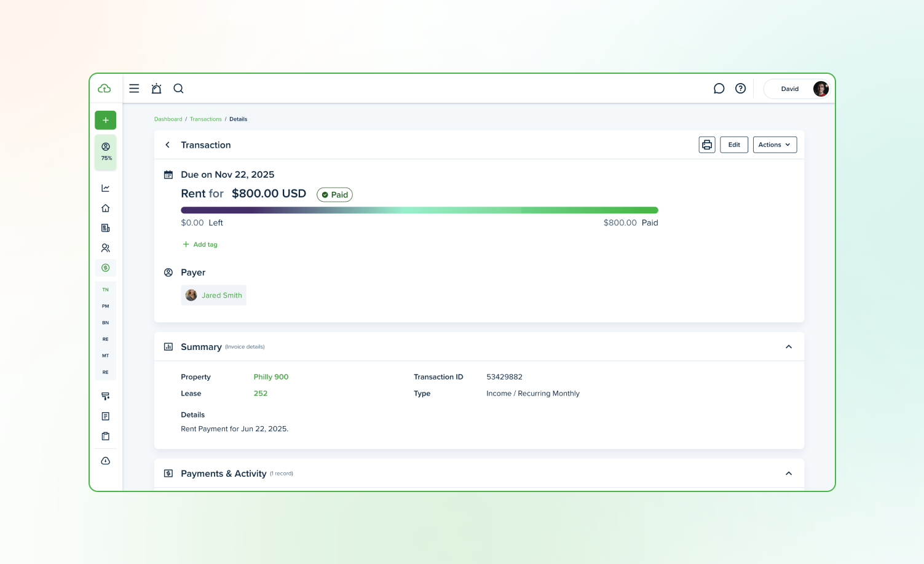Open the search magnifier icon

tap(178, 89)
